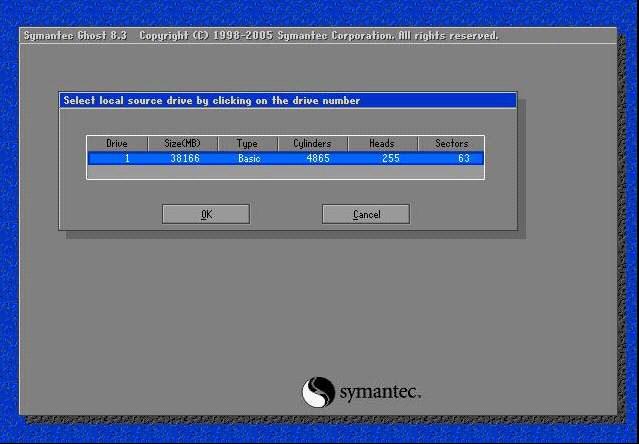Click the 63 sectors value
639x444 pixels.
click(463, 158)
